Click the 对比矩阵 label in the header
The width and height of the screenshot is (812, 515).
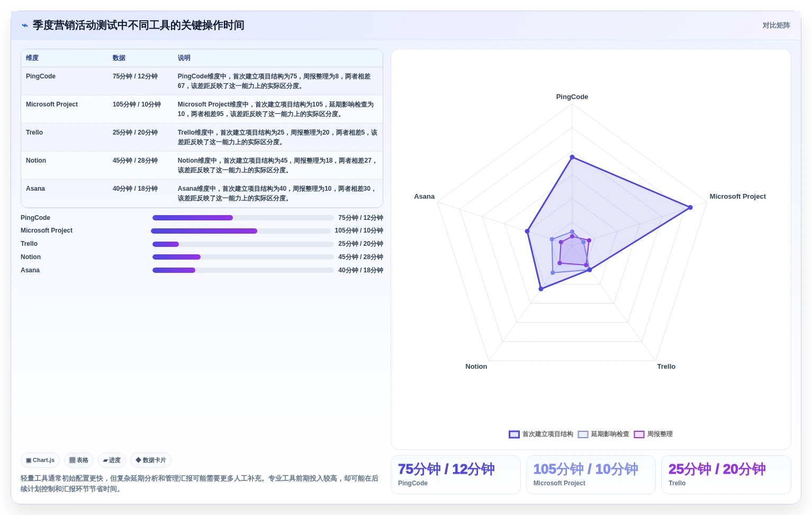pos(776,25)
